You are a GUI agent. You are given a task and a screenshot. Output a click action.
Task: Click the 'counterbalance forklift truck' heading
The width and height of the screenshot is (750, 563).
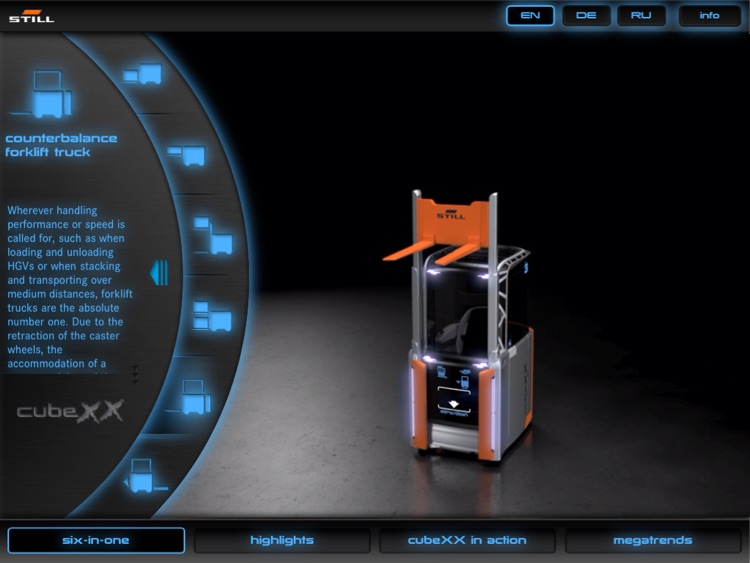pyautogui.click(x=61, y=145)
